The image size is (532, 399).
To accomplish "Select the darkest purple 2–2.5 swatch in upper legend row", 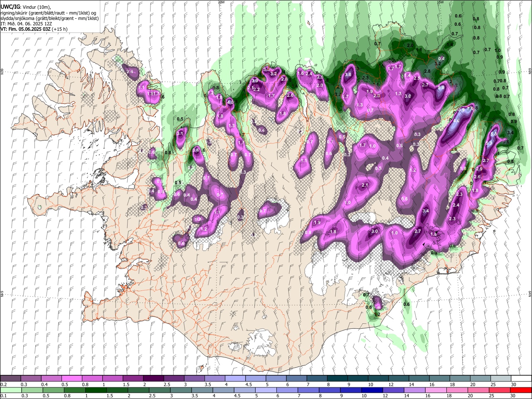I will tap(153, 378).
